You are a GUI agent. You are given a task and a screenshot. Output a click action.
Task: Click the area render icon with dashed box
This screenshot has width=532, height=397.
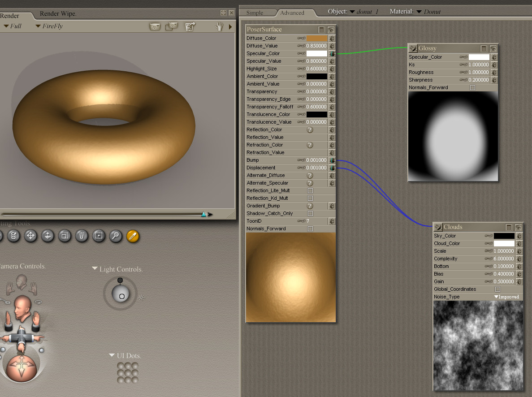click(x=171, y=26)
